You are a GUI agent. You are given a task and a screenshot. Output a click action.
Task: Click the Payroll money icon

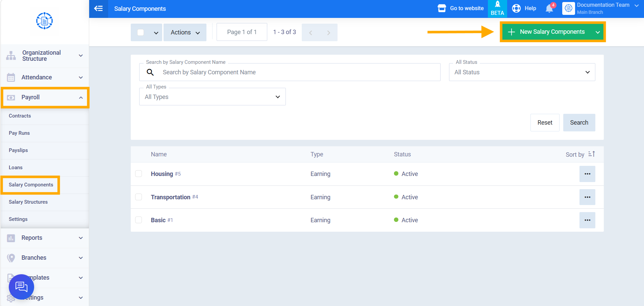(11, 98)
